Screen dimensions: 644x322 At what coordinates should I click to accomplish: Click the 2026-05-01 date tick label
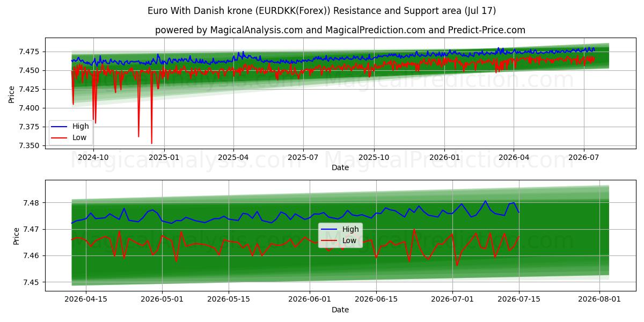coord(162,299)
